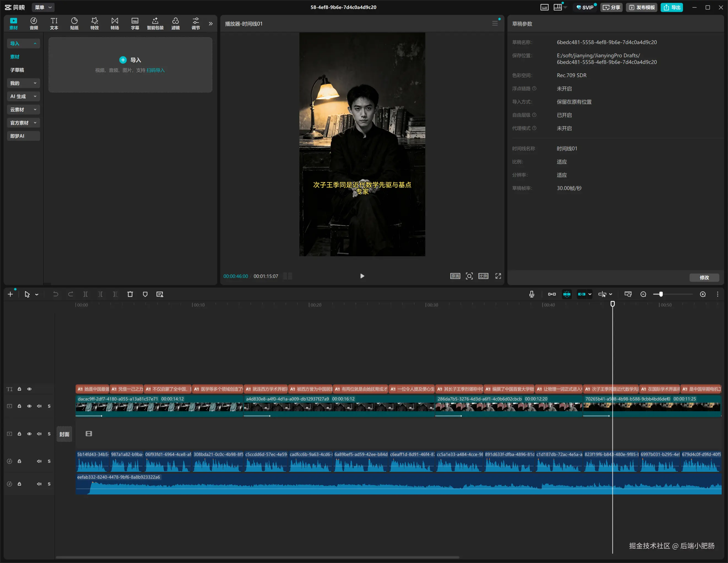Mute the background music audio track
This screenshot has height=563, width=728.
pyautogui.click(x=39, y=484)
